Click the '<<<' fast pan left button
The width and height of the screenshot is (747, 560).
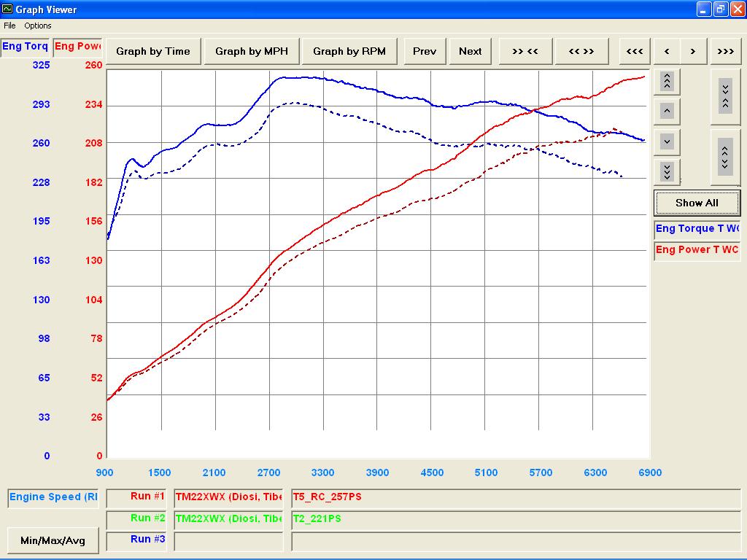click(635, 52)
